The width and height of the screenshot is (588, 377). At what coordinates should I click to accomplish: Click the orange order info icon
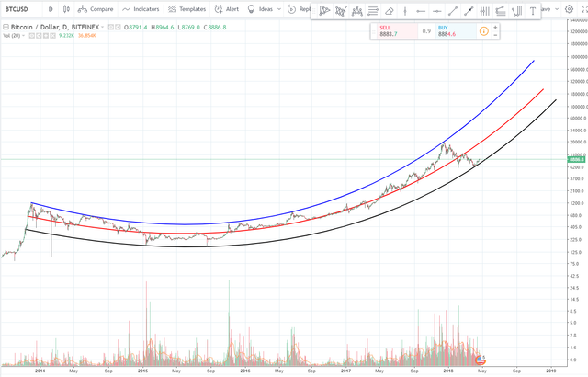click(484, 31)
